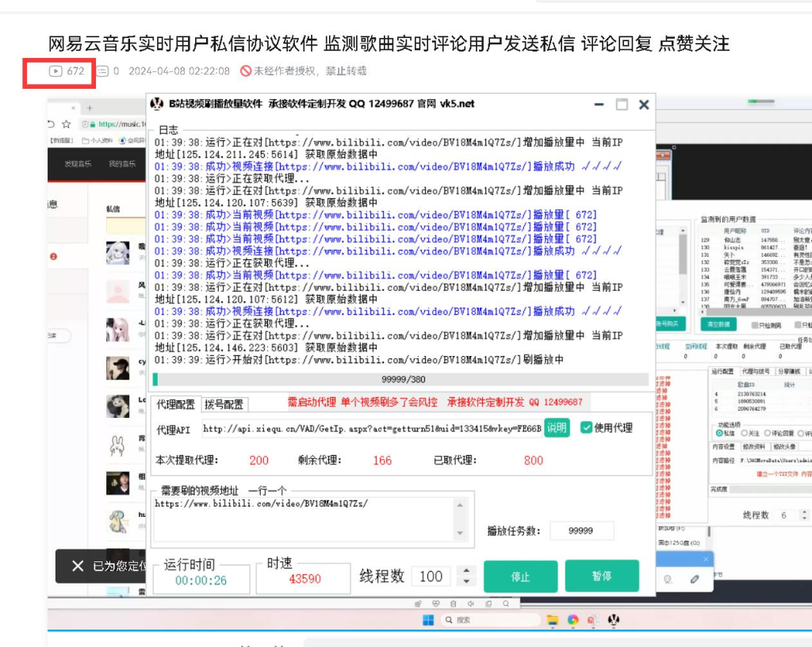Image resolution: width=812 pixels, height=647 pixels.
Task: Toggle the 只检测男 checkbox in the background window
Action: [x=755, y=326]
